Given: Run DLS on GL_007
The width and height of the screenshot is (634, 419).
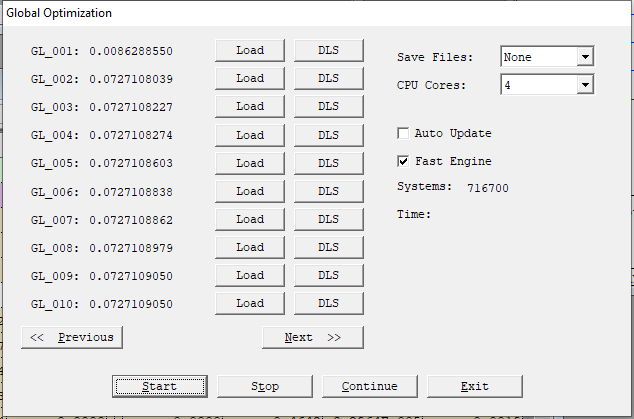Looking at the screenshot, I should click(329, 219).
